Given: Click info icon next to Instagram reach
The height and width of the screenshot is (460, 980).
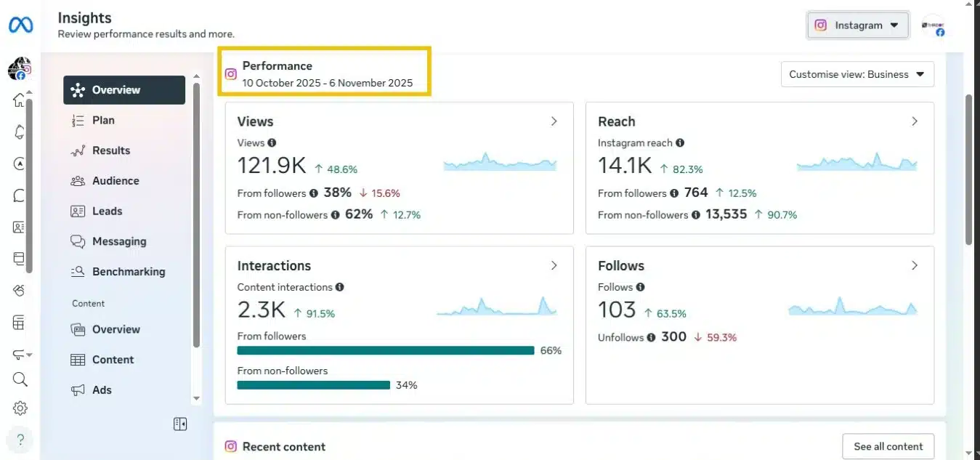Looking at the screenshot, I should click(x=680, y=143).
